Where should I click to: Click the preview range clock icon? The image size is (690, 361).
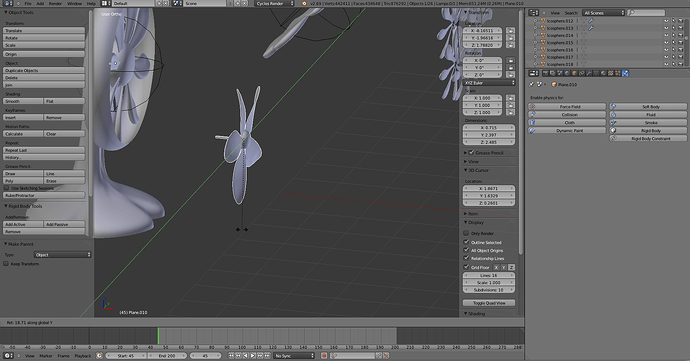[x=99, y=355]
